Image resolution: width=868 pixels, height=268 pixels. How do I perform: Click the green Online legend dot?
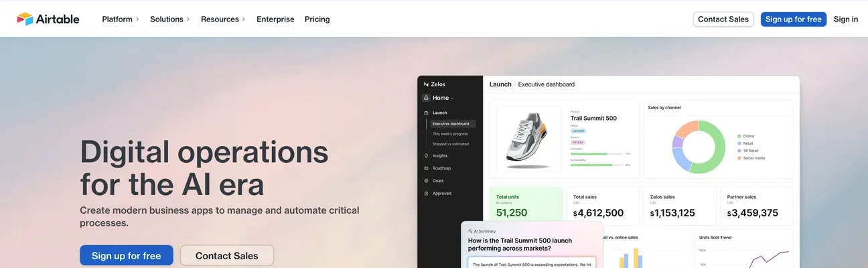pos(739,136)
